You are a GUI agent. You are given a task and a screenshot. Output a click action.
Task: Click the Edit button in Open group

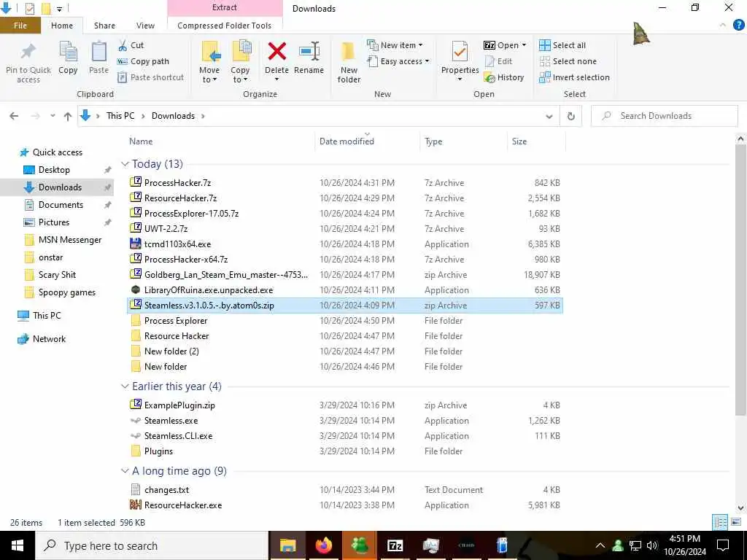[x=498, y=61]
